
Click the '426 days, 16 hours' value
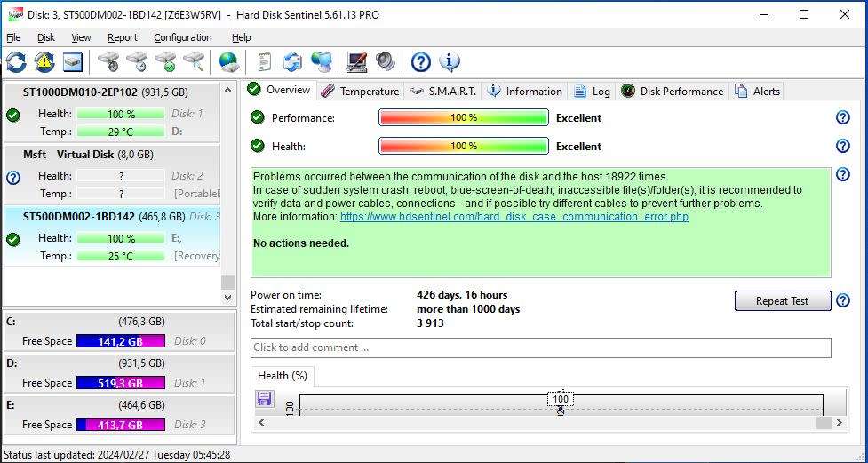coord(462,295)
